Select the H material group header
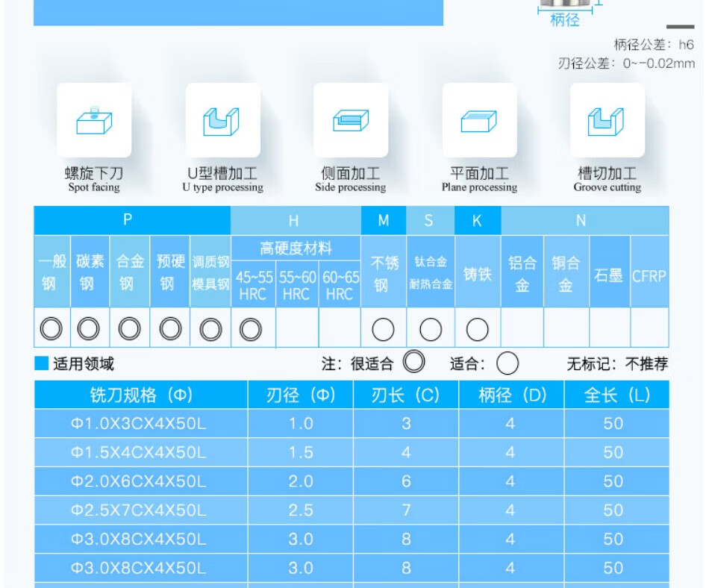This screenshot has height=588, width=709. tap(296, 221)
